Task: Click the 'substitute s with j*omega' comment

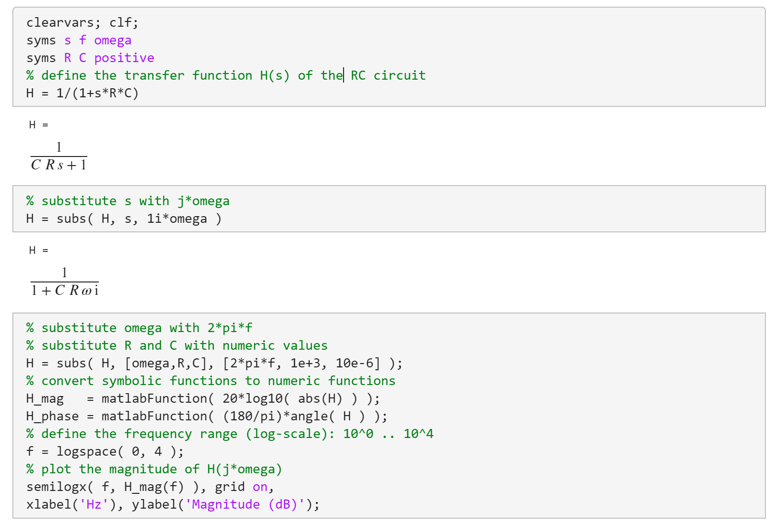Action: tap(128, 201)
